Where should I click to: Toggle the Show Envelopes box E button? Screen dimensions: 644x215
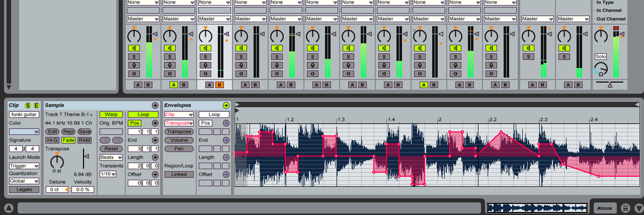coord(36,105)
